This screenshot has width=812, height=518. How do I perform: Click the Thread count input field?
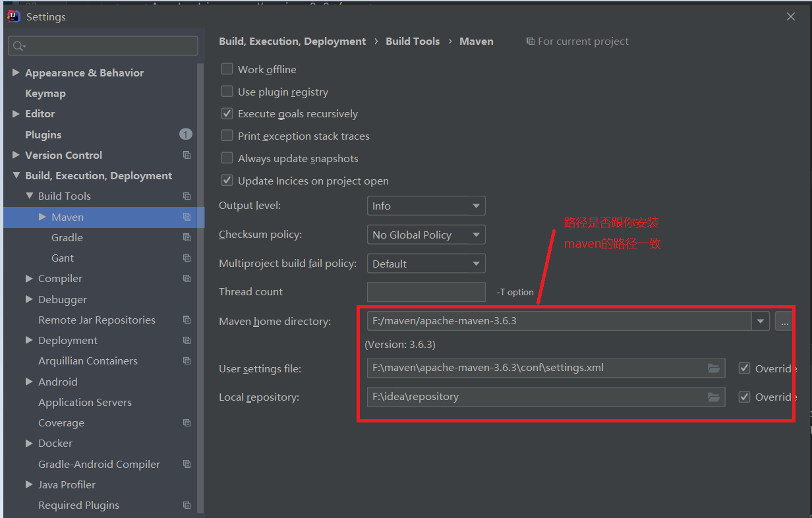click(x=426, y=292)
